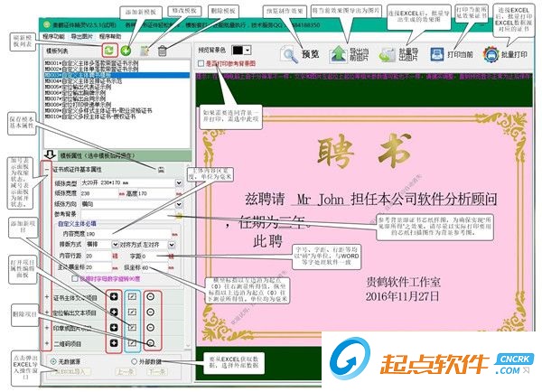Remove item in 定位输出文本项目 row
Screen dimensions: 542x392
tap(150, 313)
